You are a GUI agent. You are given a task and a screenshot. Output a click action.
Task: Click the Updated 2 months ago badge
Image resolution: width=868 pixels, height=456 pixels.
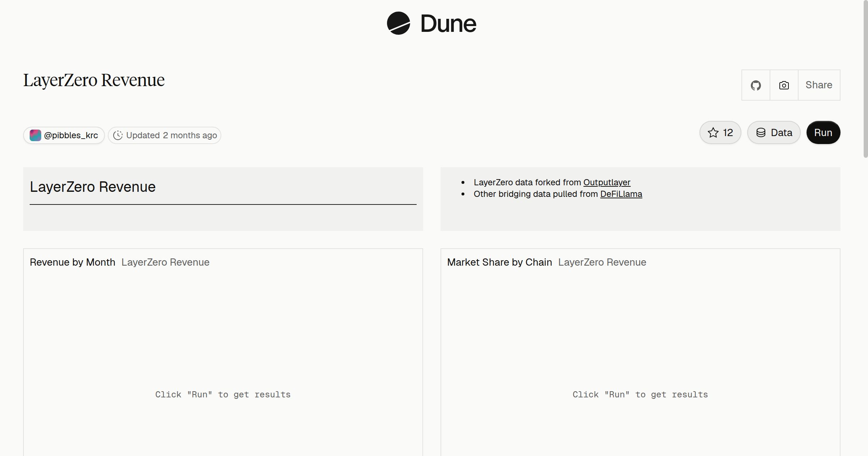(165, 135)
